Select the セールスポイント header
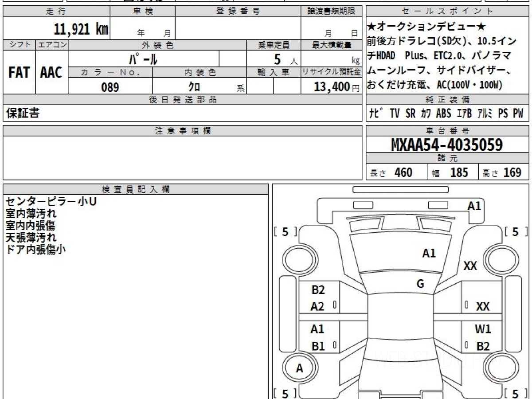532x399 pixels. [x=447, y=12]
